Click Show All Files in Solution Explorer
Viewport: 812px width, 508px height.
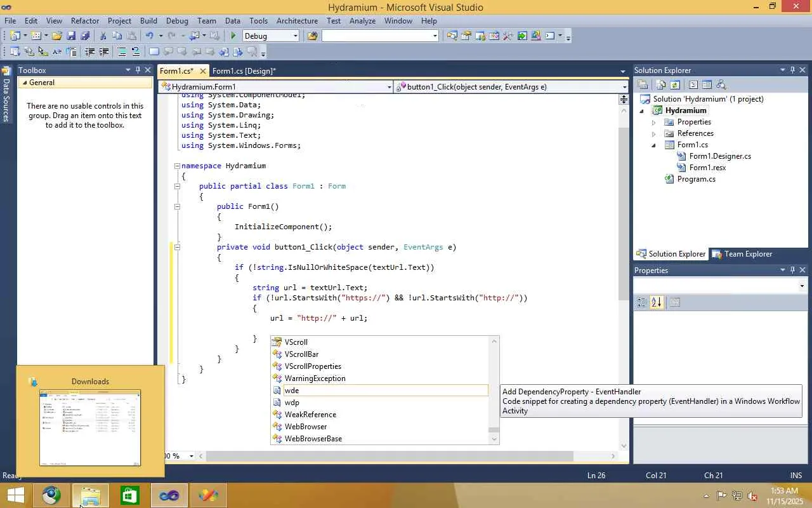coord(661,85)
